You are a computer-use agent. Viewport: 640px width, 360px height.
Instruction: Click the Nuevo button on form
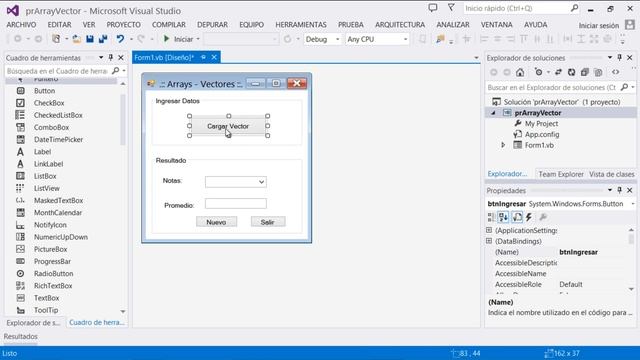216,222
